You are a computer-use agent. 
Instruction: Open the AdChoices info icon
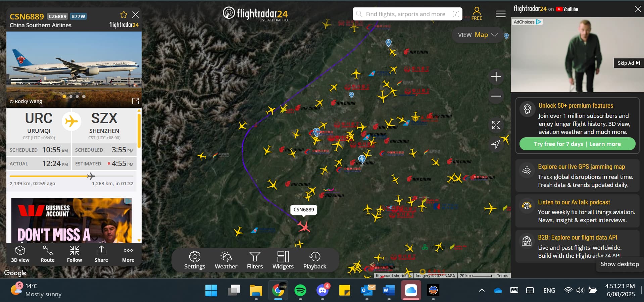539,22
